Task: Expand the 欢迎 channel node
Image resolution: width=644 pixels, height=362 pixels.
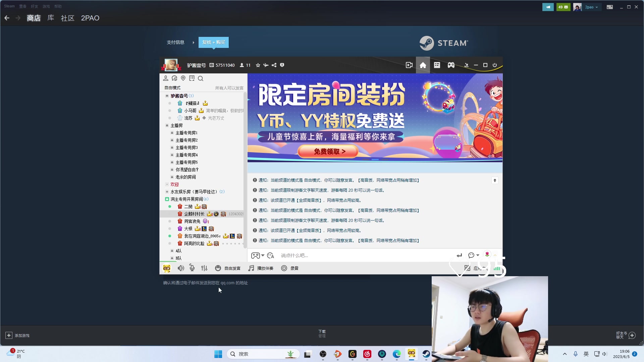Action: pyautogui.click(x=167, y=184)
